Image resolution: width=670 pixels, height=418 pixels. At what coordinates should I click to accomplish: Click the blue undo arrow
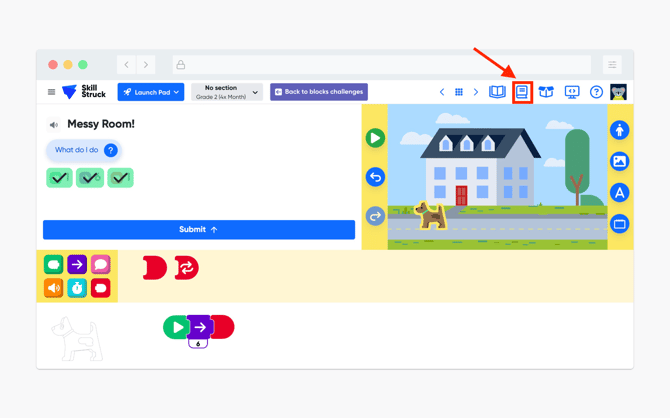[x=375, y=177]
